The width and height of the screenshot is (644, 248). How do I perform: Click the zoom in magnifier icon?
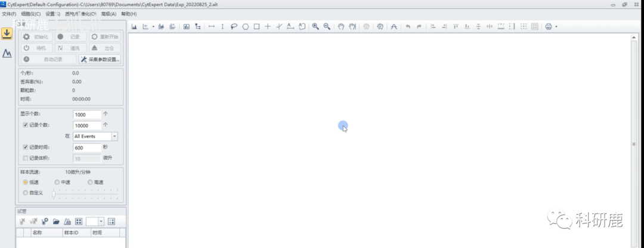pyautogui.click(x=315, y=26)
